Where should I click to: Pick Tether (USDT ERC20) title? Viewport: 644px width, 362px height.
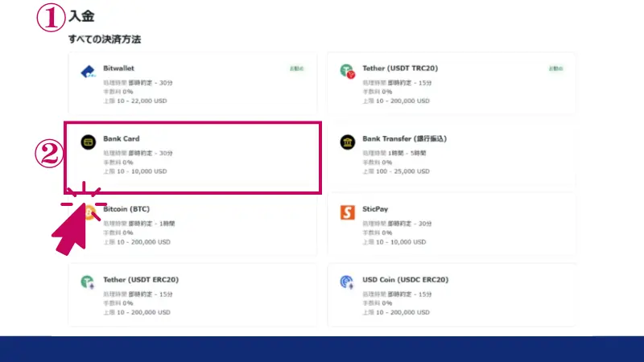click(141, 279)
